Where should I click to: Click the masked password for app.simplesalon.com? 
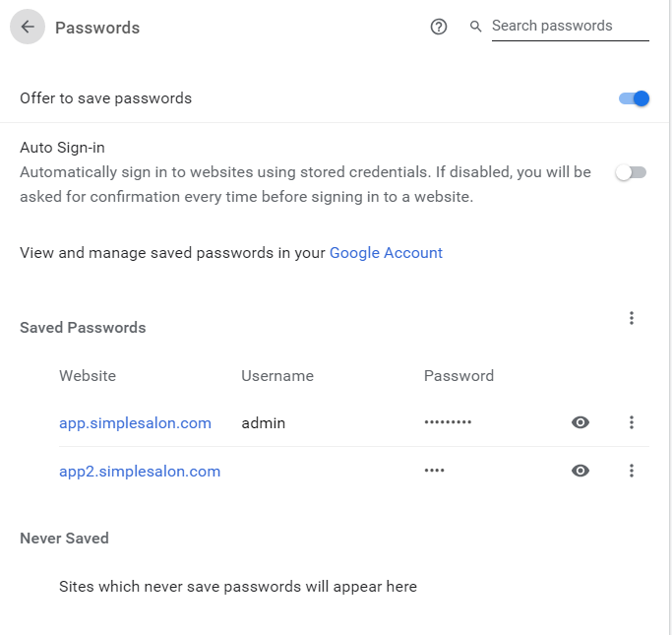(x=448, y=422)
